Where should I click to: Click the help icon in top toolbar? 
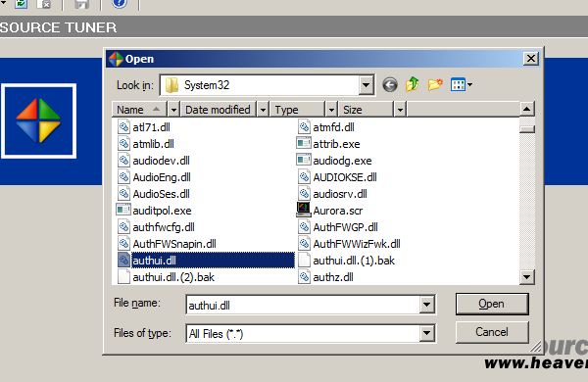[120, 4]
